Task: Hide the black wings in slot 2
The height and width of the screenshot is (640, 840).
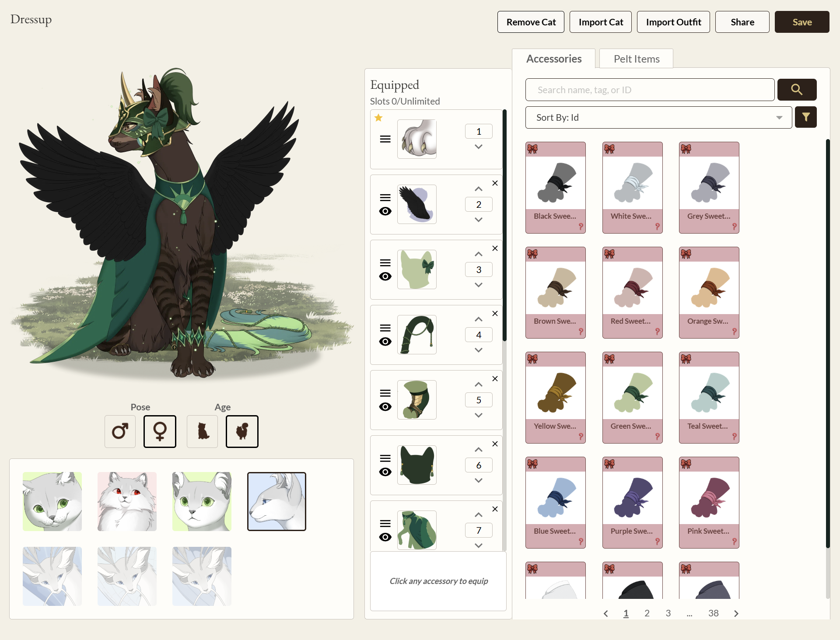Action: [x=385, y=211]
